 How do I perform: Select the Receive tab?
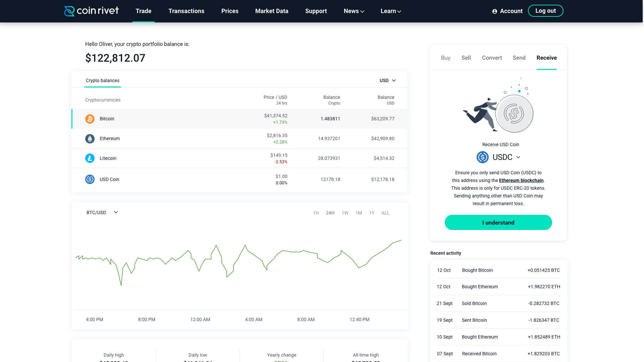pos(546,58)
